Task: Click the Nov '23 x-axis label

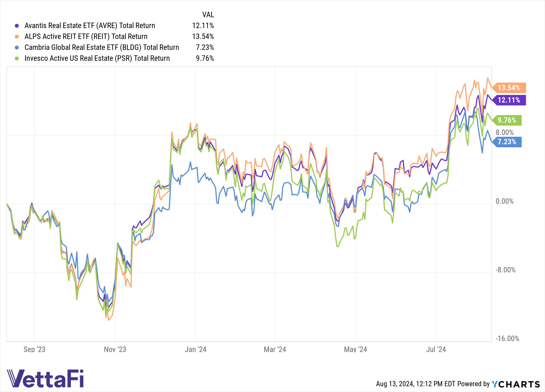Action: click(115, 349)
